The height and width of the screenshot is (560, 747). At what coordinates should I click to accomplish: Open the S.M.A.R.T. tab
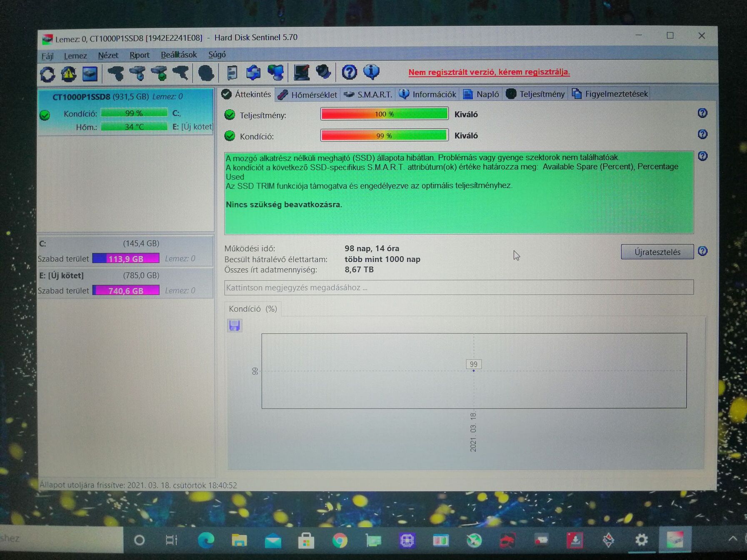pos(368,95)
